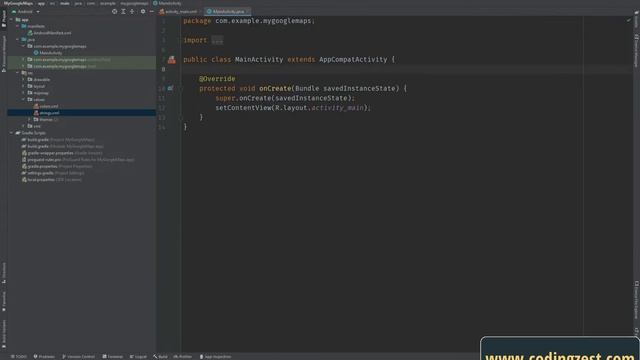Collapse the java folder node
Screen dimensions: 640x360
coord(18,40)
